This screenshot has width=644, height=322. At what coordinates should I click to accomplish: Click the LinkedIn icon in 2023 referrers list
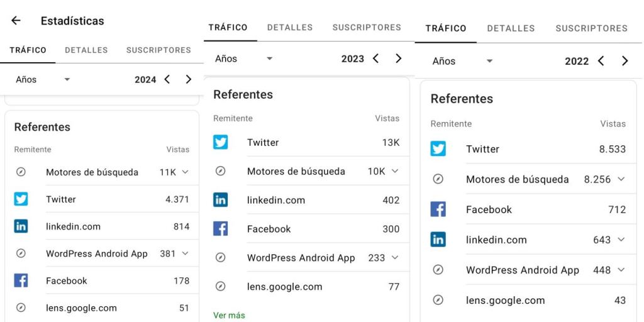pyautogui.click(x=221, y=200)
